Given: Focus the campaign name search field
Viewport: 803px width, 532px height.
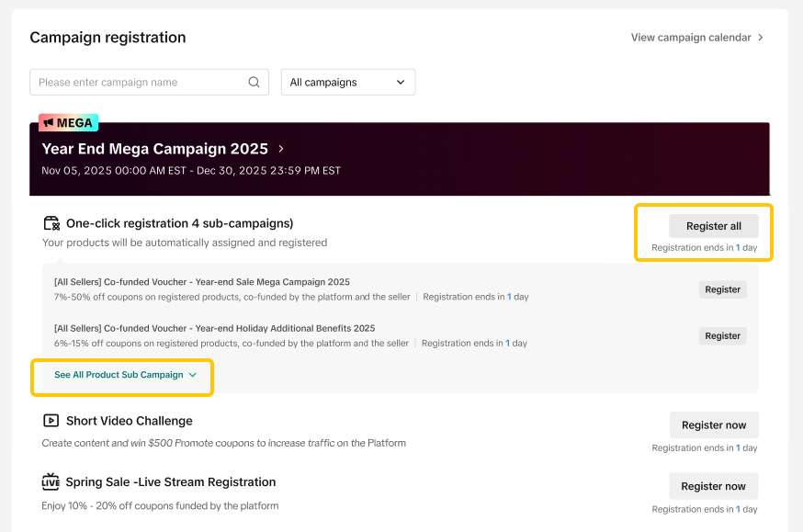Looking at the screenshot, I should click(x=140, y=83).
